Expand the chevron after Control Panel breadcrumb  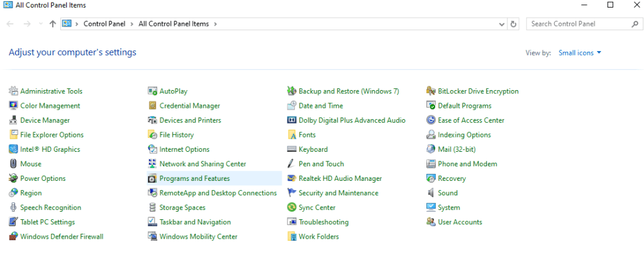pyautogui.click(x=133, y=24)
